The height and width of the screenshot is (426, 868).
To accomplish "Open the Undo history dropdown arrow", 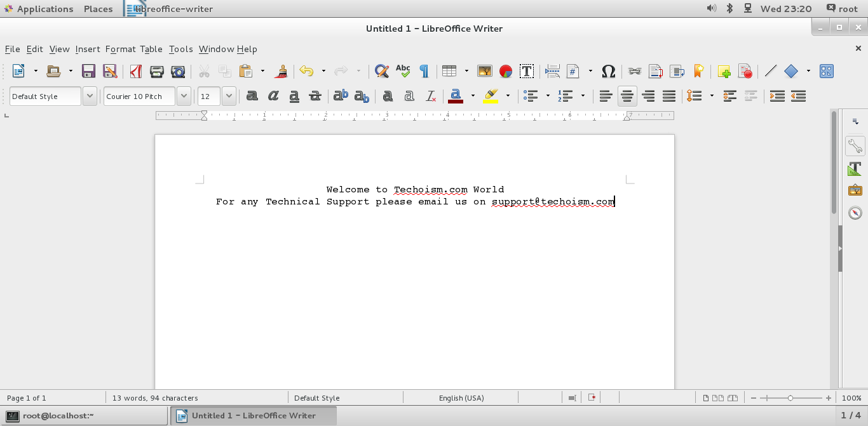I will point(323,71).
